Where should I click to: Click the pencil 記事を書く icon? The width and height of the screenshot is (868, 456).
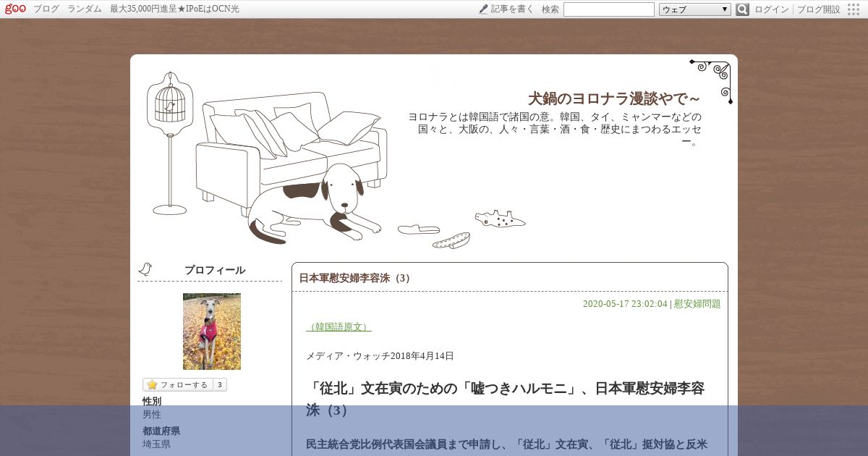point(483,9)
